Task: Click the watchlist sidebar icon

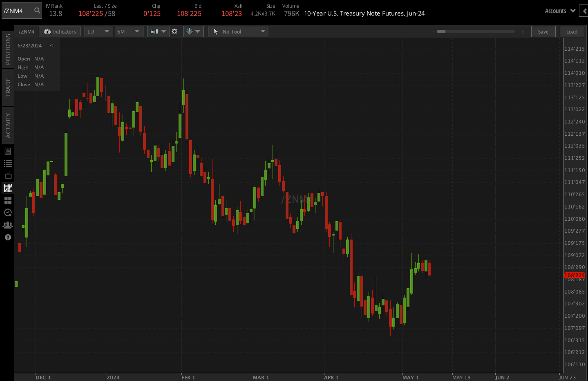Action: click(7, 163)
